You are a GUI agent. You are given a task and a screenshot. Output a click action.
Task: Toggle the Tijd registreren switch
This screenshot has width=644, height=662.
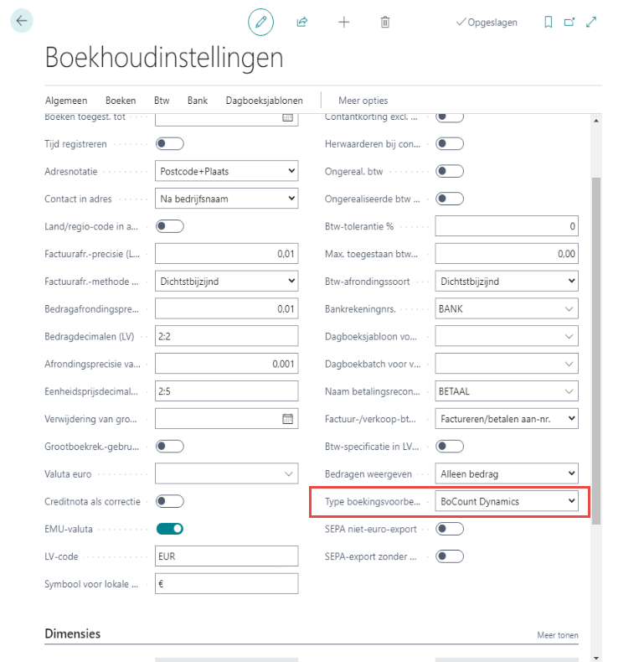[170, 144]
